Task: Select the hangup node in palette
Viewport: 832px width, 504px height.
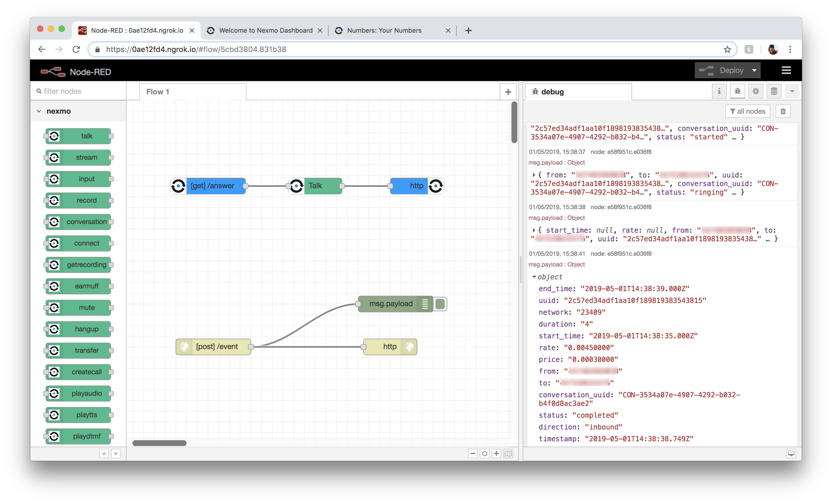Action: [78, 329]
